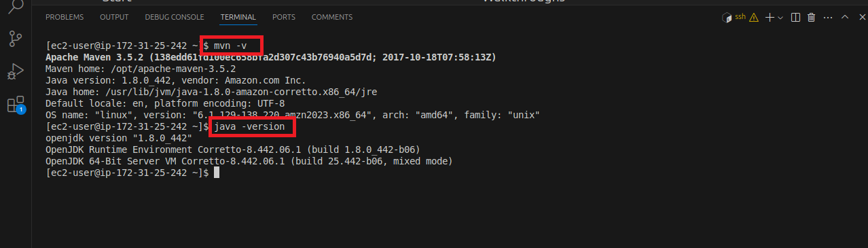Viewport: 868px width, 248px height.
Task: Switch to the DEBUG CONSOLE tab
Action: 175,17
